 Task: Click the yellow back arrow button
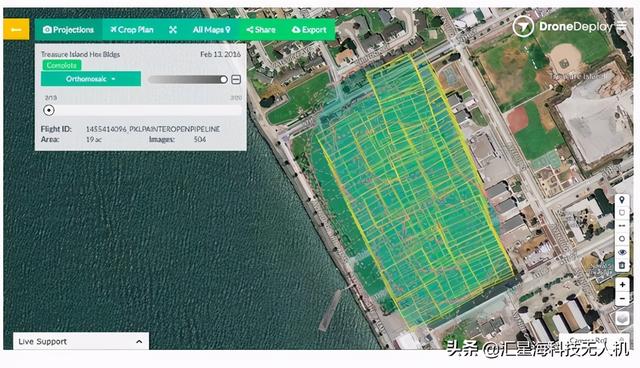16,30
